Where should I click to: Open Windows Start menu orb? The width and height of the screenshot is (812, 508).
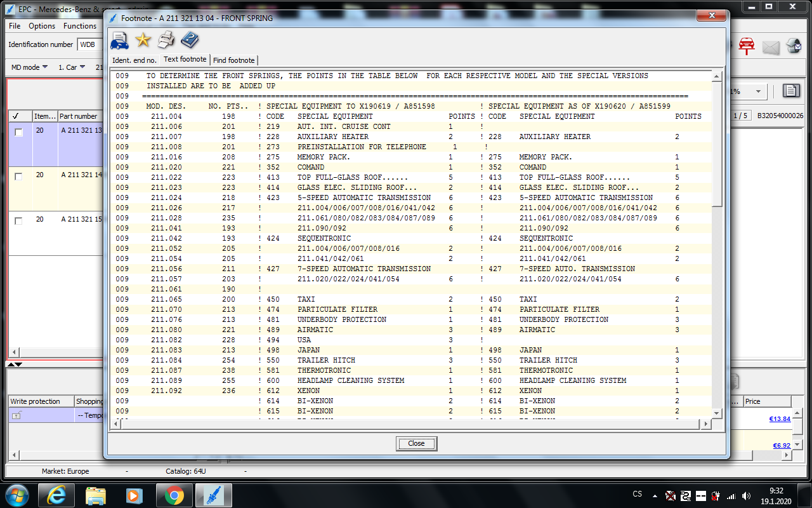16,495
